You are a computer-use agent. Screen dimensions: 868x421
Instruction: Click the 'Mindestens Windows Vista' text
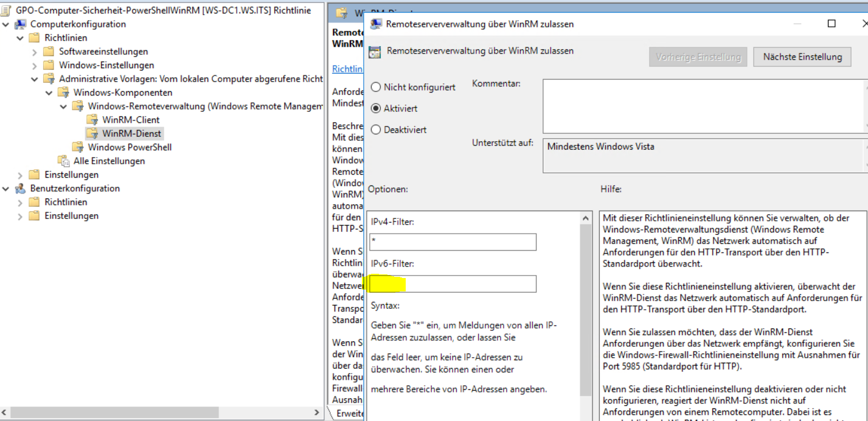tap(600, 147)
